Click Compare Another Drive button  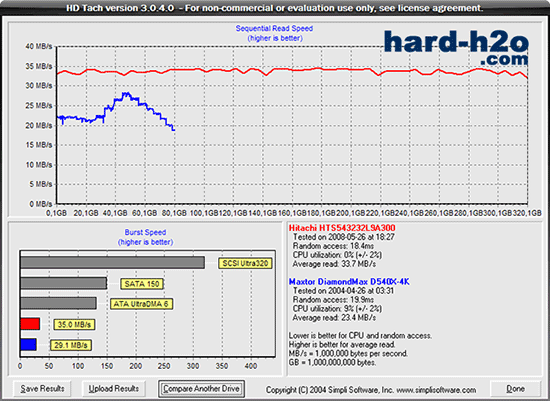pyautogui.click(x=201, y=389)
